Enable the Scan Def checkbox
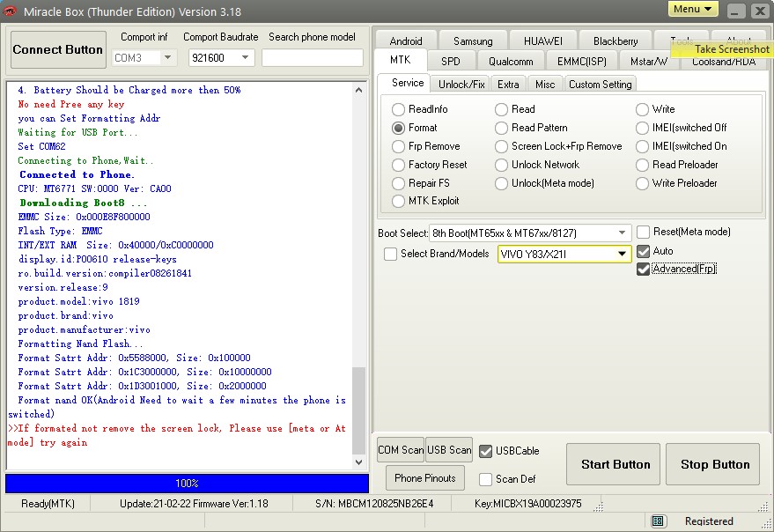This screenshot has height=532, width=774. click(x=486, y=479)
